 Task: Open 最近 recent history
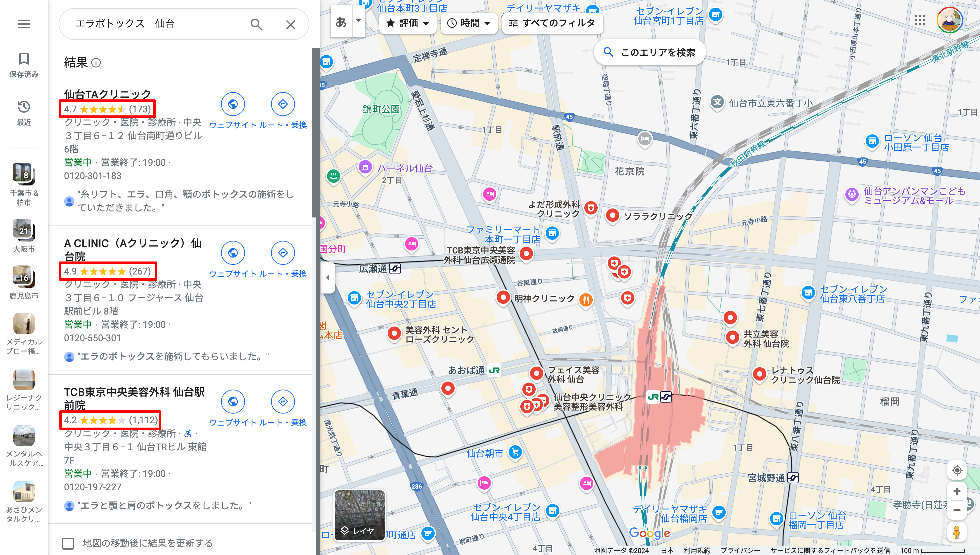click(24, 113)
